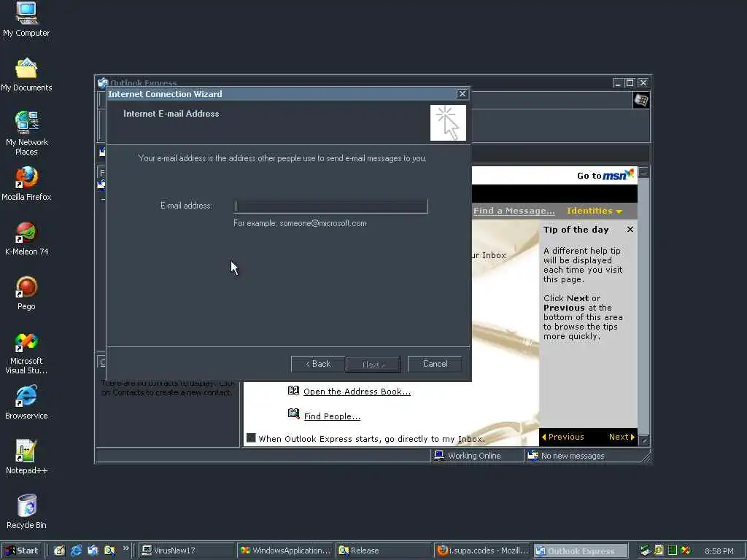Click the Go to msn link
The height and width of the screenshot is (560, 747).
[x=605, y=175]
